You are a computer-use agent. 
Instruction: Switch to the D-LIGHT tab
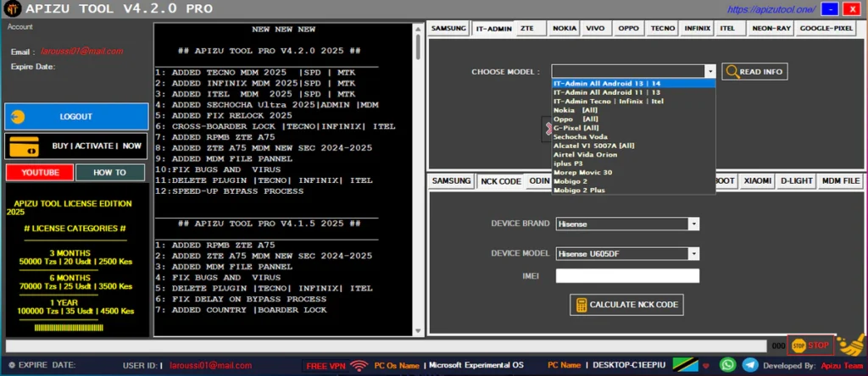coord(797,181)
